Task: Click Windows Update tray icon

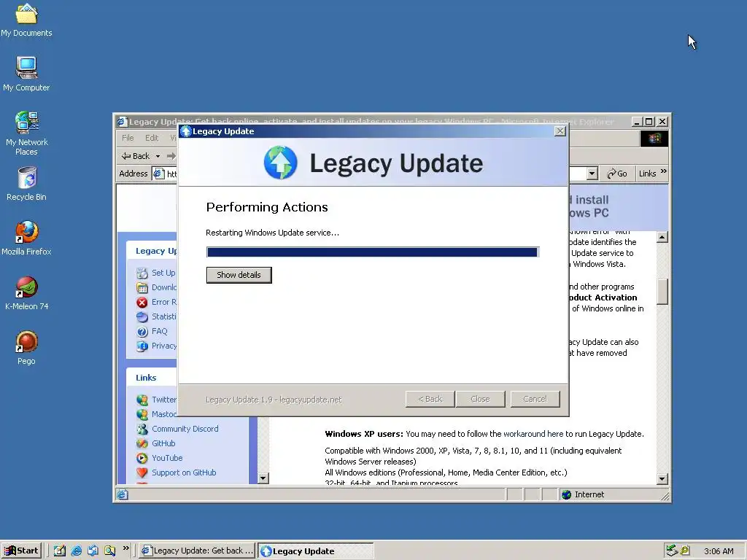Action: (x=685, y=551)
